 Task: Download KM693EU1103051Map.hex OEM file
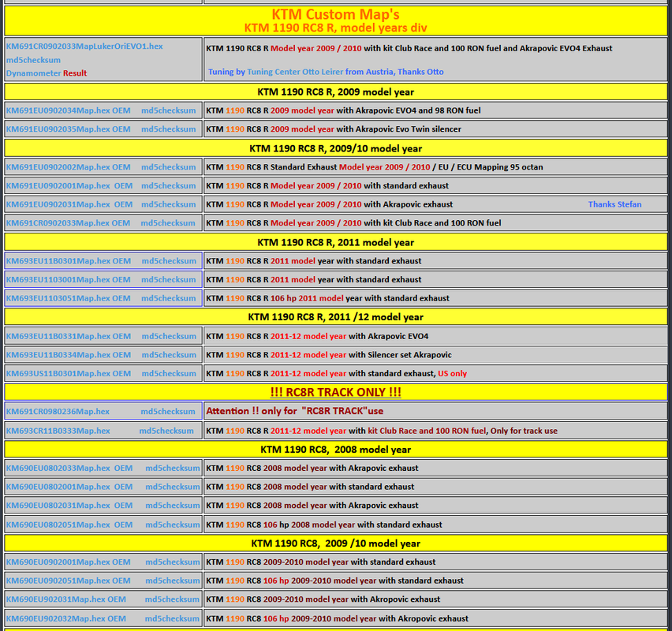[x=68, y=298]
